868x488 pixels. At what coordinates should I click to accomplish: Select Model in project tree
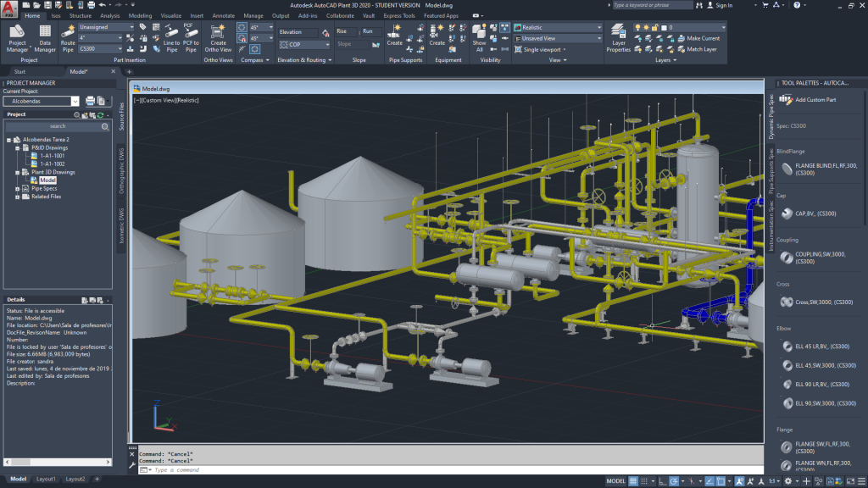(x=47, y=180)
